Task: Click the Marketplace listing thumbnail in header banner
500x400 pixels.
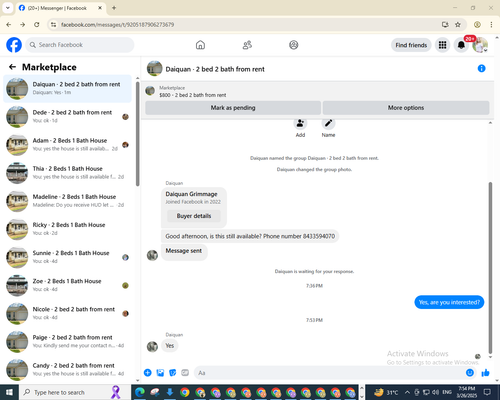Action: point(150,91)
